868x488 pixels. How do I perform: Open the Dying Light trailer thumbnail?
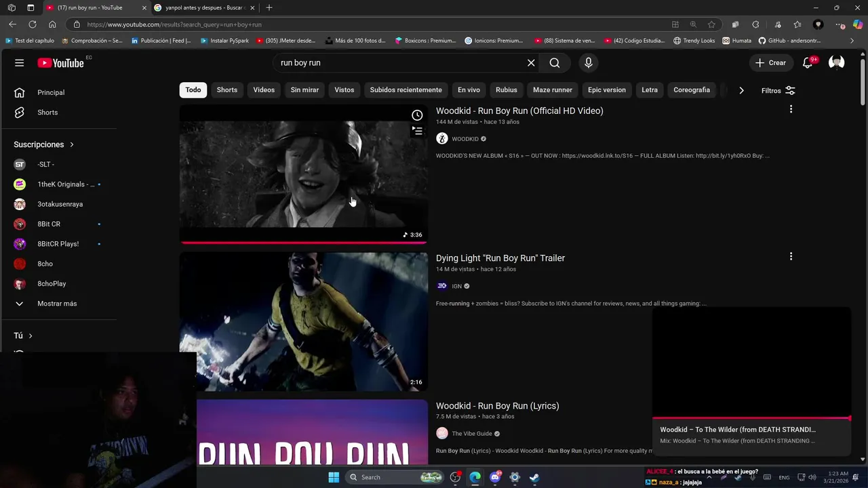(304, 322)
